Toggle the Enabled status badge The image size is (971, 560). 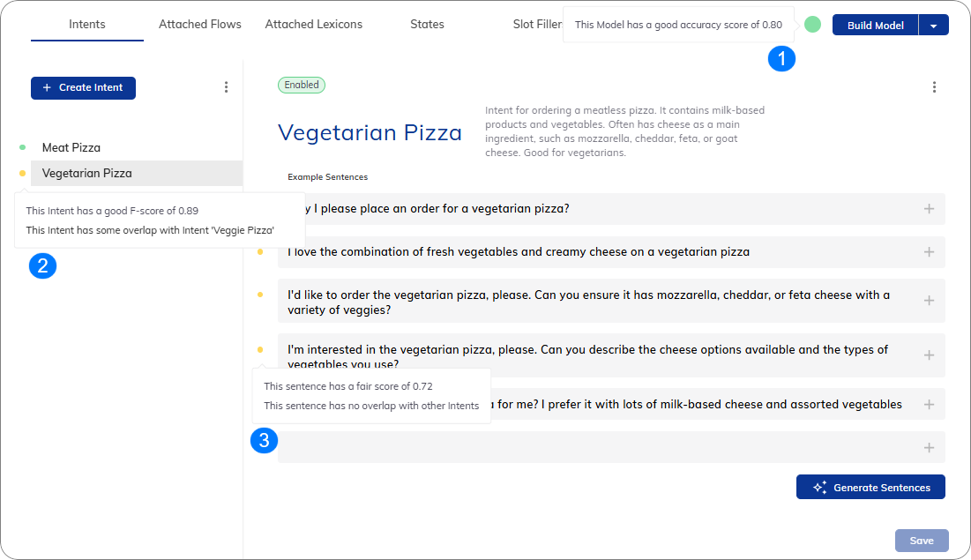(x=302, y=85)
